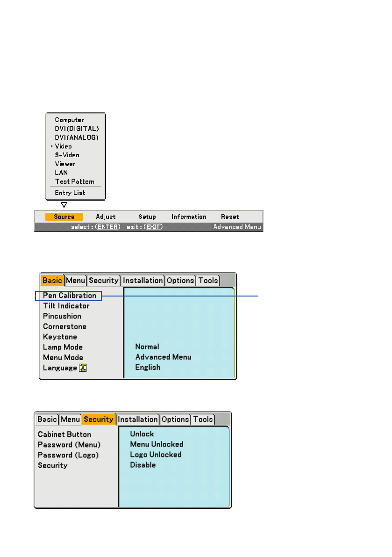Switch to the Installation tab in Basic panel

pyautogui.click(x=143, y=281)
